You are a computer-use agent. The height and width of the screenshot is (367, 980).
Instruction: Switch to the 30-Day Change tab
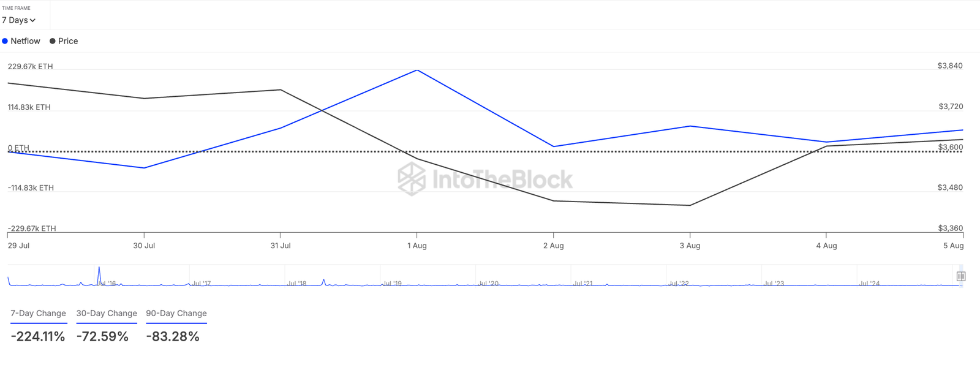[x=107, y=313]
